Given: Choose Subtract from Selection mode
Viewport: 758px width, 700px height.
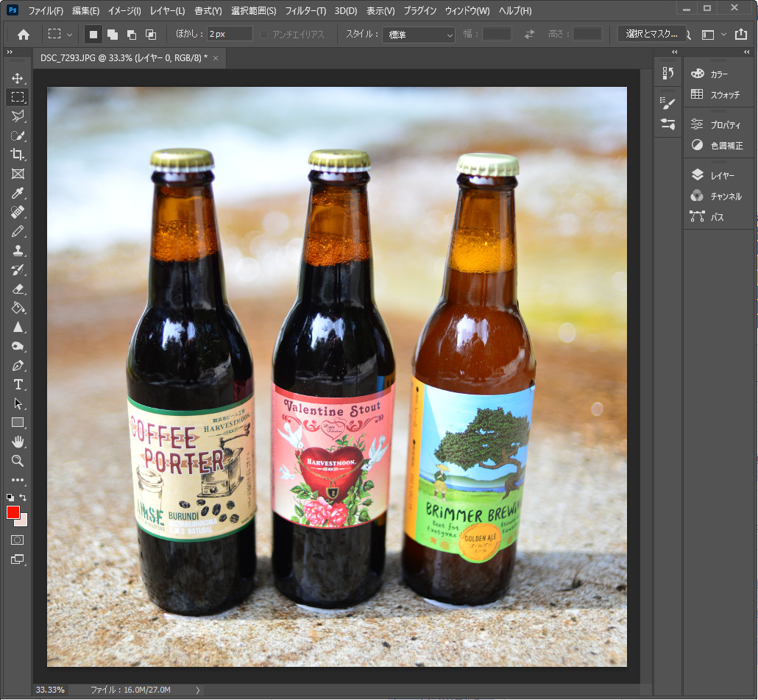Looking at the screenshot, I should point(132,35).
